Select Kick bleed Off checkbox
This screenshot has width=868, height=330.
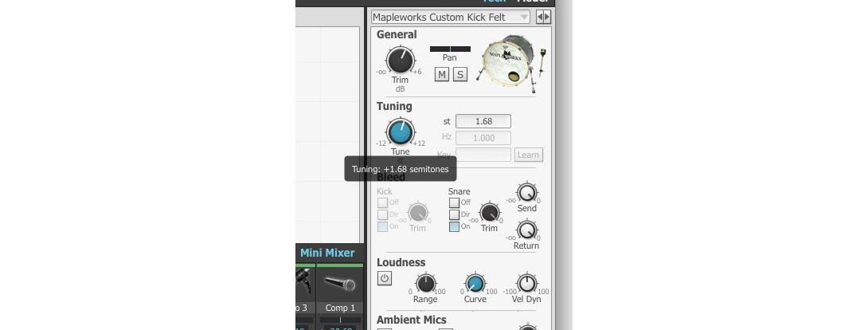[x=382, y=202]
